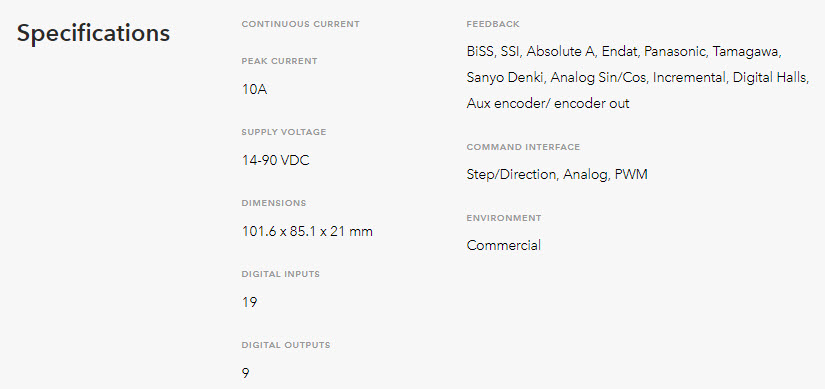Click the FEEDBACK label
The height and width of the screenshot is (389, 825).
pos(493,24)
